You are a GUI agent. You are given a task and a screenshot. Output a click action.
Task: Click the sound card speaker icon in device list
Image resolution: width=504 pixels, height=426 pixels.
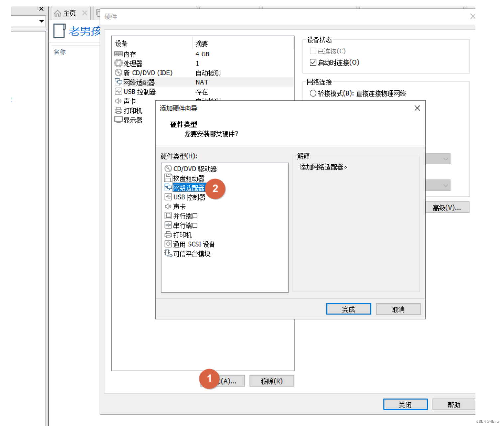click(x=118, y=101)
